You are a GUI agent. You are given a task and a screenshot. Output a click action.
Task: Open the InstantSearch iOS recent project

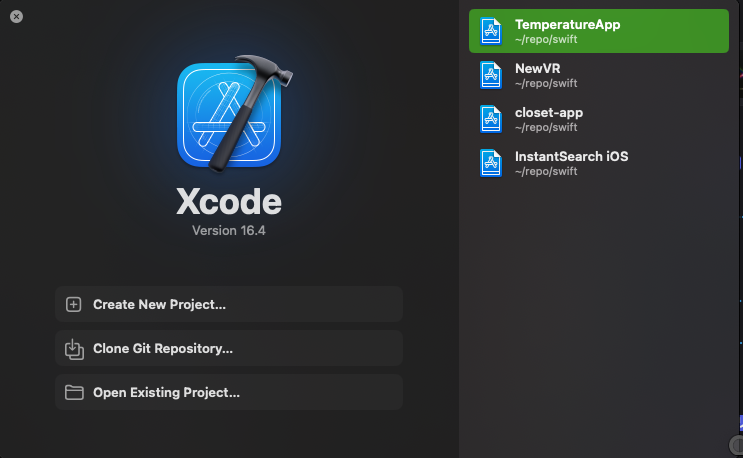tap(598, 163)
